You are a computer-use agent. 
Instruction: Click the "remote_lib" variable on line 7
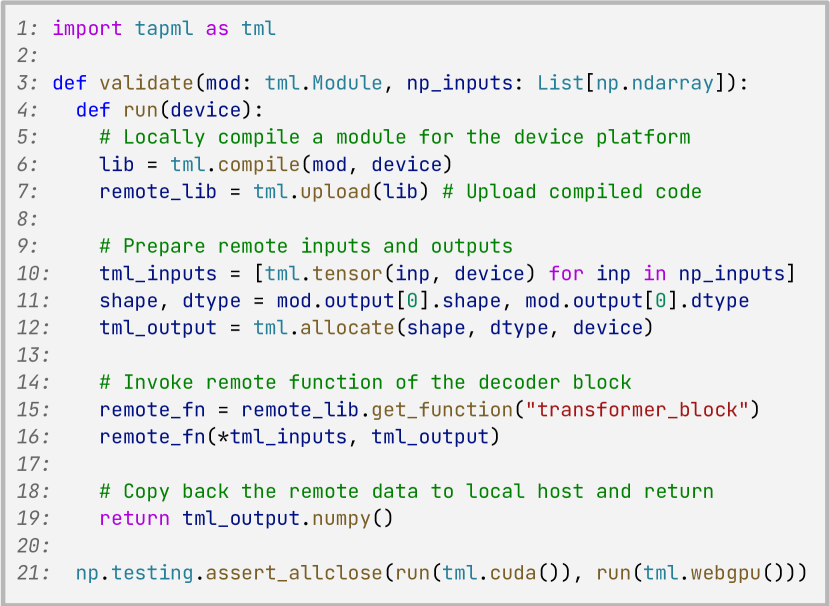click(158, 192)
